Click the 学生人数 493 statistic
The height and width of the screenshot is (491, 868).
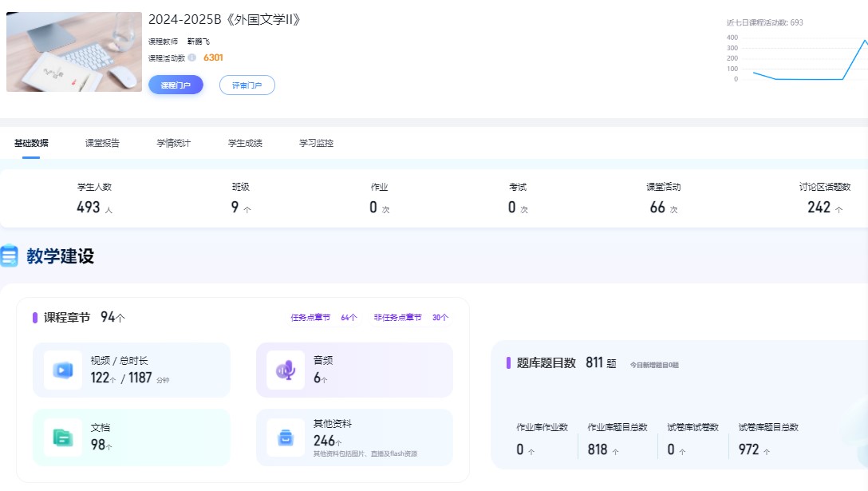pyautogui.click(x=94, y=199)
